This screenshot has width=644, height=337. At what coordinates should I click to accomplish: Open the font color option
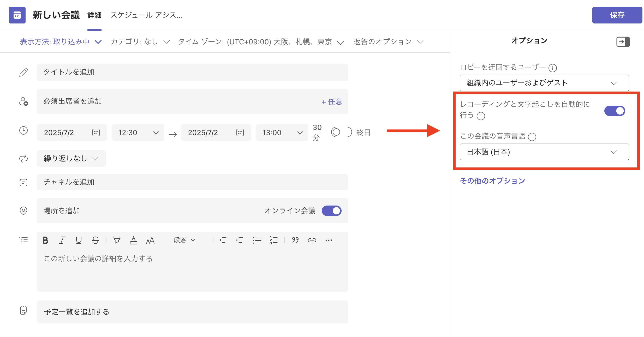pyautogui.click(x=134, y=240)
